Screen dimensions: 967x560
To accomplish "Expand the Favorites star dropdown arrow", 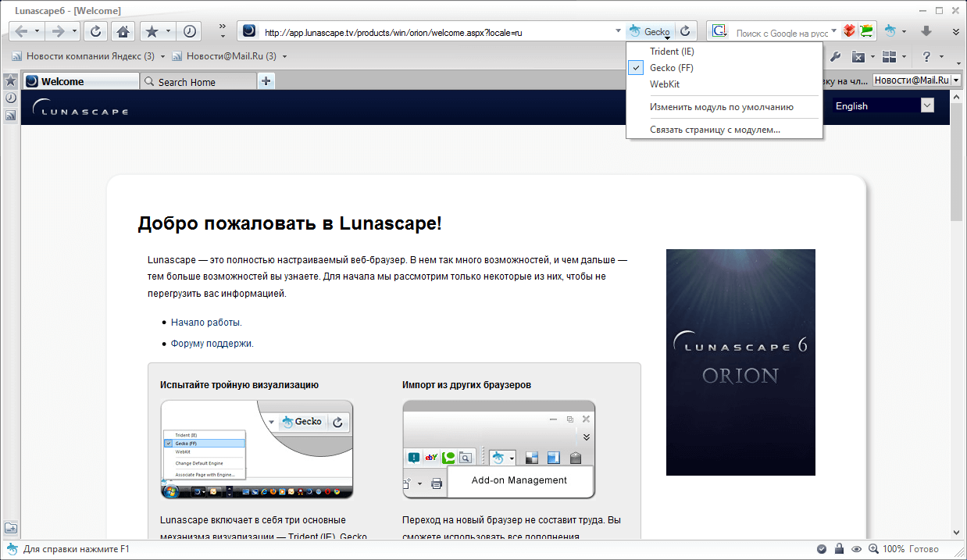I will (169, 31).
